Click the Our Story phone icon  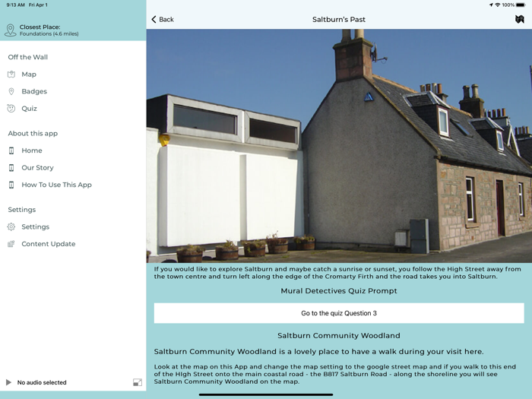tap(11, 168)
